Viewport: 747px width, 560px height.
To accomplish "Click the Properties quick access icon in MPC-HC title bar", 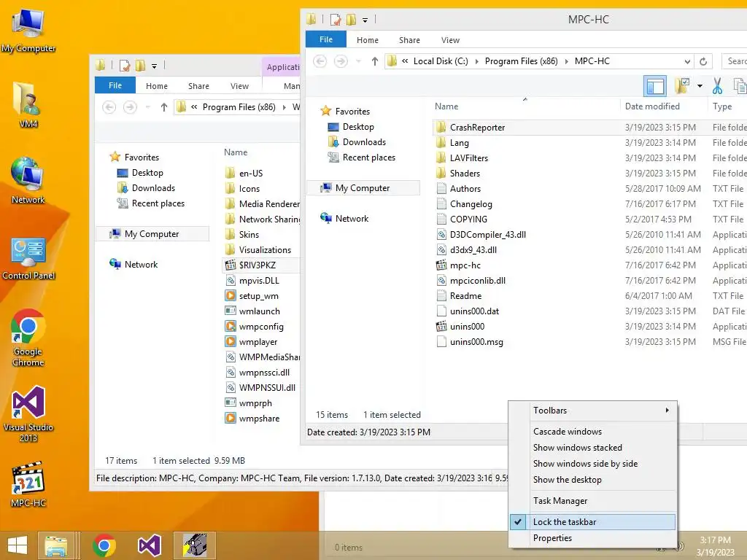I will (x=336, y=20).
